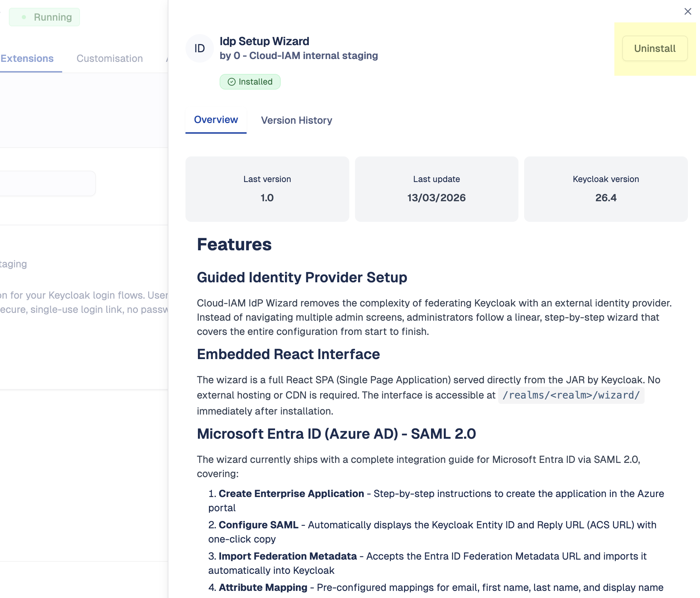The width and height of the screenshot is (700, 598).
Task: Click the ID avatar icon
Action: click(200, 48)
